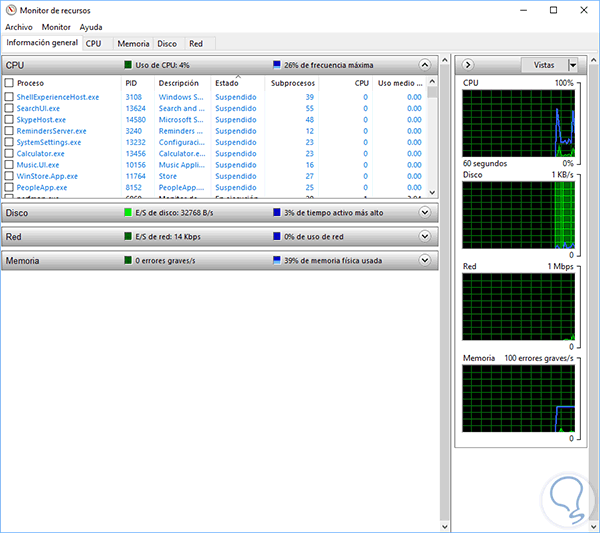Click 'E/S de red: 14 Kbps' text
This screenshot has height=533, width=600.
[168, 237]
